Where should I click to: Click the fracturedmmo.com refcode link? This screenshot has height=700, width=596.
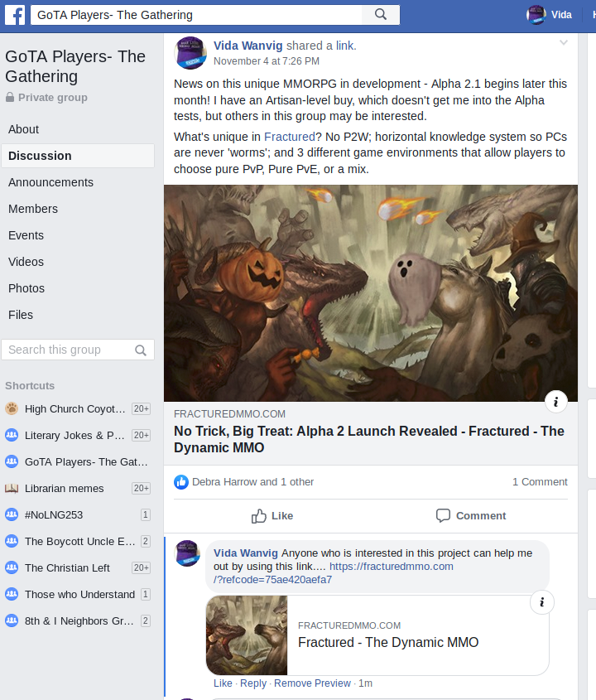334,572
